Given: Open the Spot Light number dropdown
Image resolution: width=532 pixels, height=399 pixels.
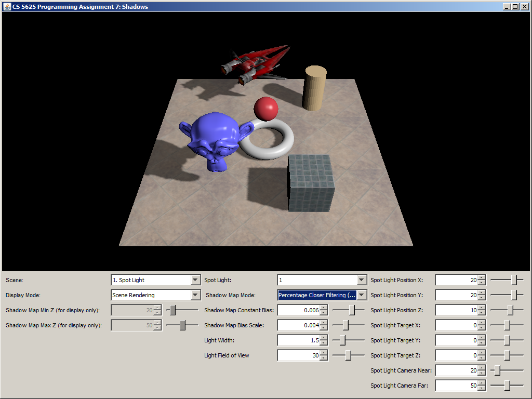Looking at the screenshot, I should [x=362, y=280].
